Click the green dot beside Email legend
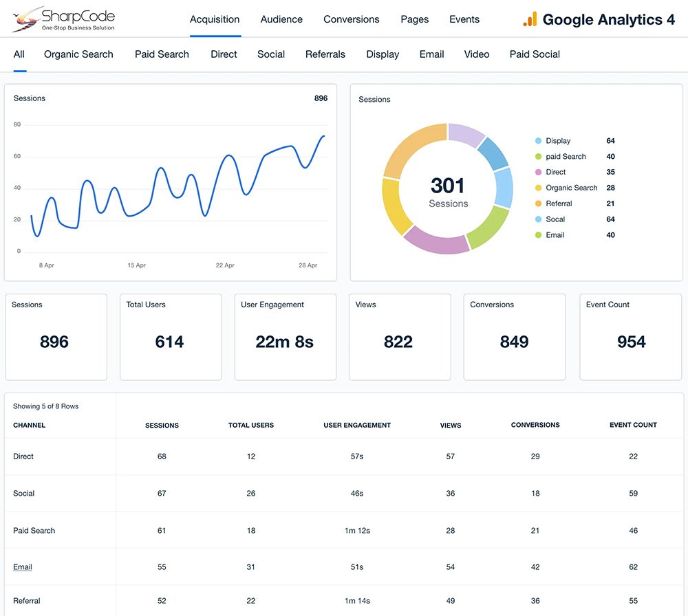Viewport: 688px width, 616px height. (538, 235)
